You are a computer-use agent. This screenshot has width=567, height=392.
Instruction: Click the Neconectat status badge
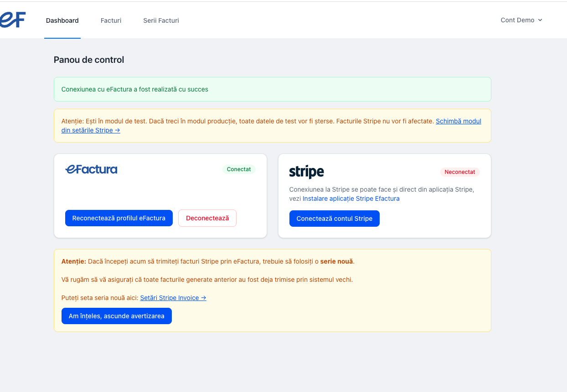click(460, 172)
